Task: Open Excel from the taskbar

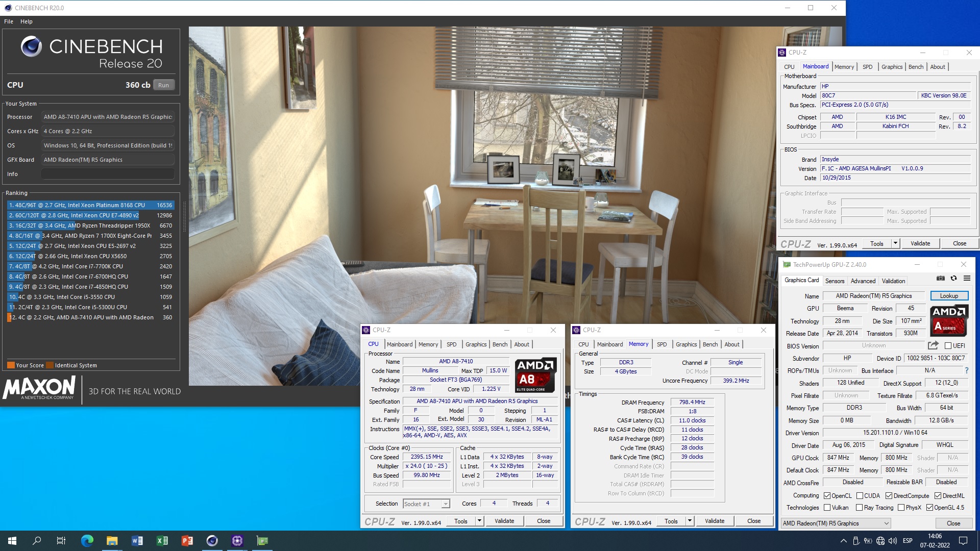Action: click(x=162, y=541)
